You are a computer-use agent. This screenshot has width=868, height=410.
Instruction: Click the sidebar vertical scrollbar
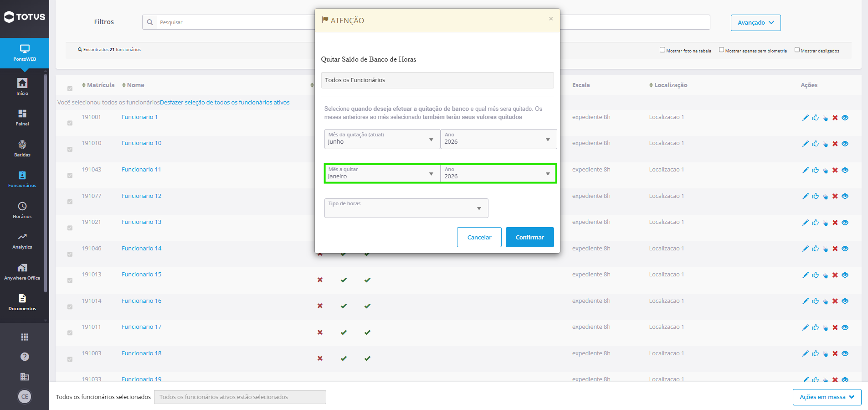point(46,182)
